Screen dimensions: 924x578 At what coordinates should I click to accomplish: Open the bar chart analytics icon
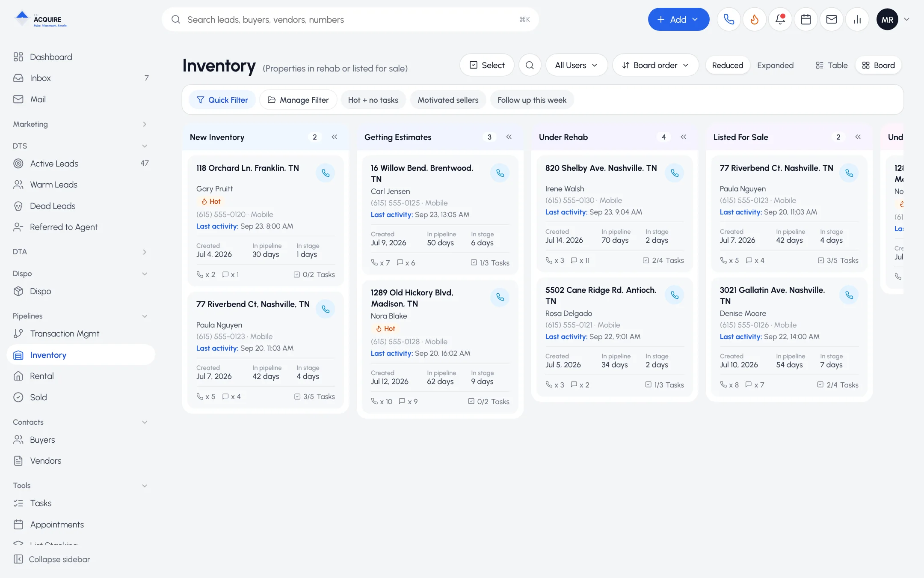point(857,19)
